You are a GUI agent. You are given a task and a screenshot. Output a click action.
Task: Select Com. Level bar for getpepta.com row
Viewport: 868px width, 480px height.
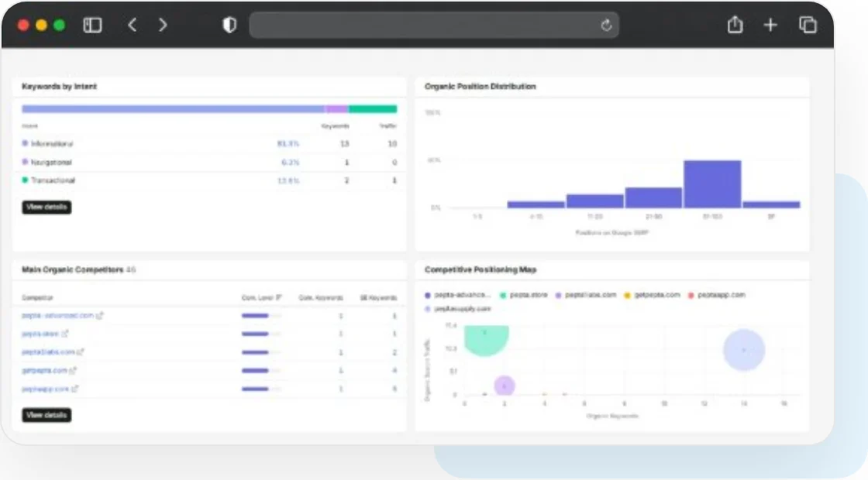[x=260, y=371]
